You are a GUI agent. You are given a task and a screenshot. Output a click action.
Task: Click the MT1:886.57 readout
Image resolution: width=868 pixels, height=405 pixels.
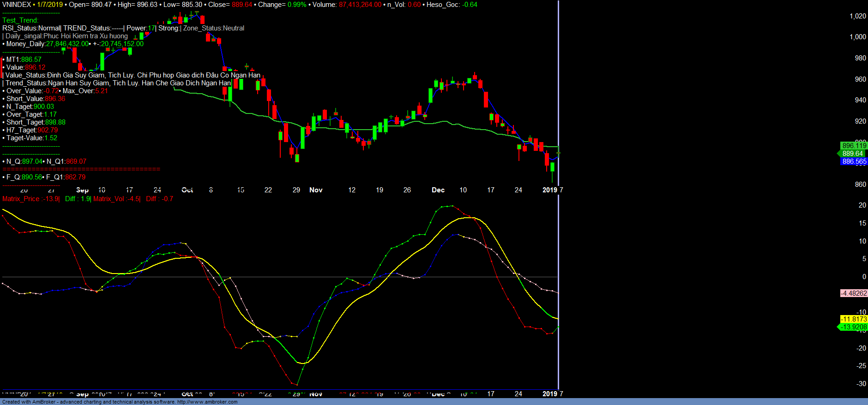(x=24, y=60)
